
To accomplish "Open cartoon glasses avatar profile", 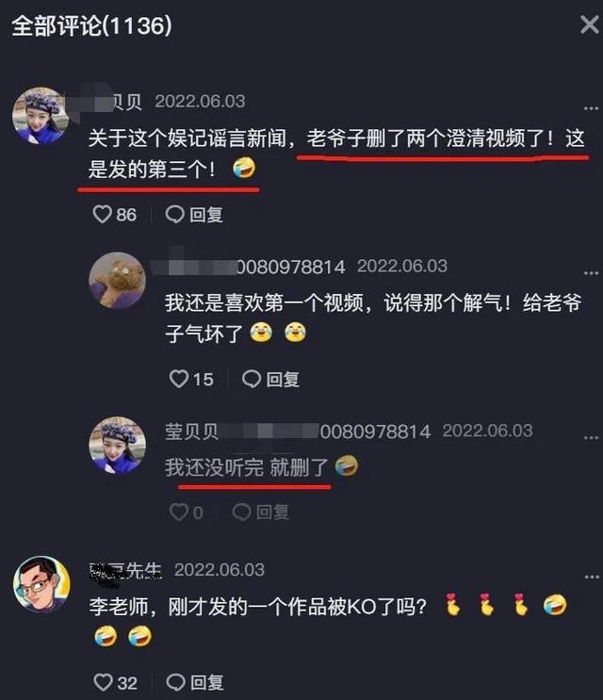I will [x=41, y=584].
